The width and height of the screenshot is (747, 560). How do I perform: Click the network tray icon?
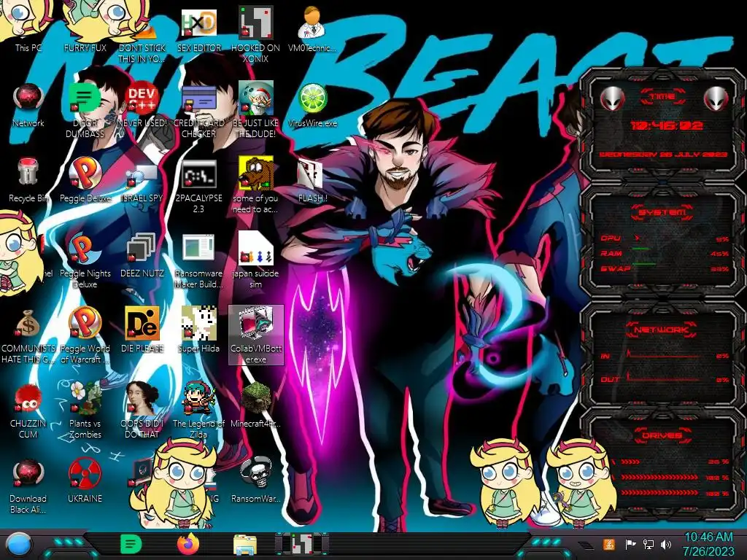pyautogui.click(x=648, y=544)
